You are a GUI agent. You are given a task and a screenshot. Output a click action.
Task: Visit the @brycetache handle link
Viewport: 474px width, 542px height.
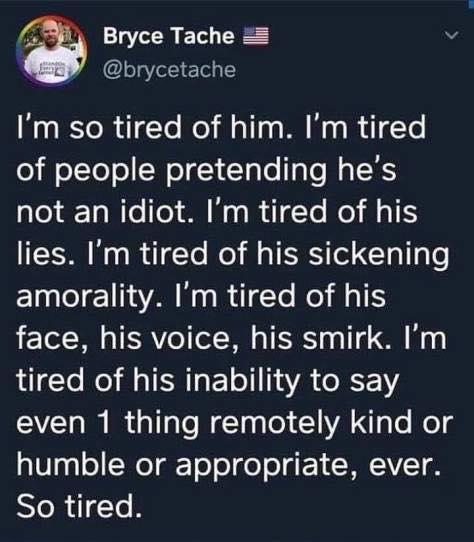[169, 69]
